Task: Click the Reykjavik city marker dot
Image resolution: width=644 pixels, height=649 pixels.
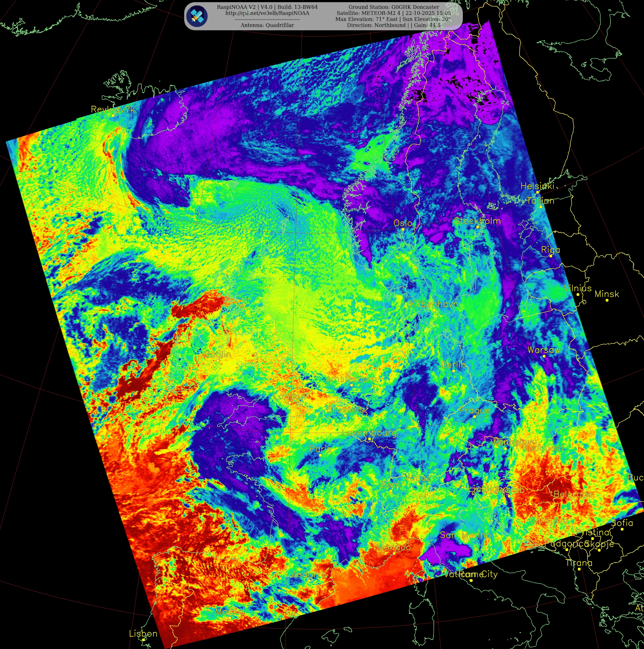Action: [x=113, y=116]
